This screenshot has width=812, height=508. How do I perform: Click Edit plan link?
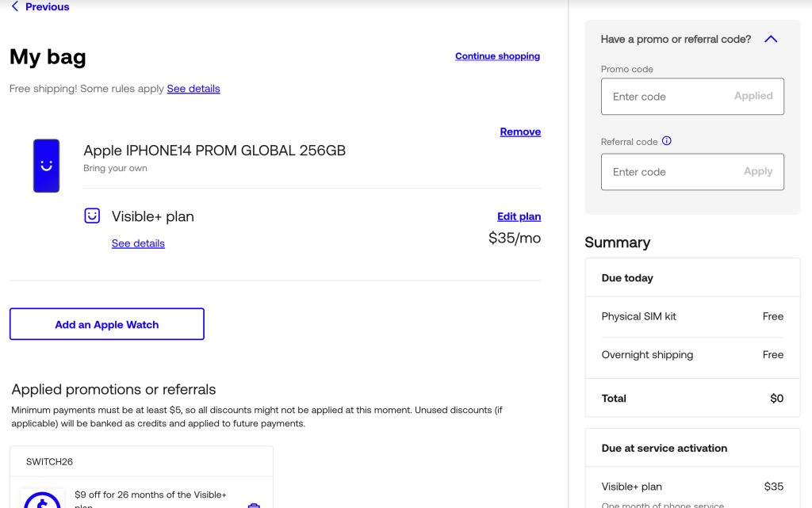[519, 217]
